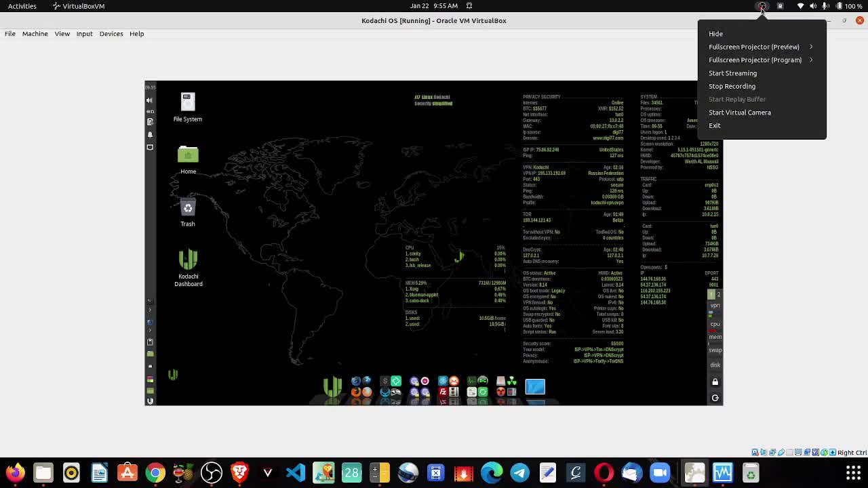Open VirtualBox Input menu
This screenshot has height=488, width=868.
click(84, 33)
